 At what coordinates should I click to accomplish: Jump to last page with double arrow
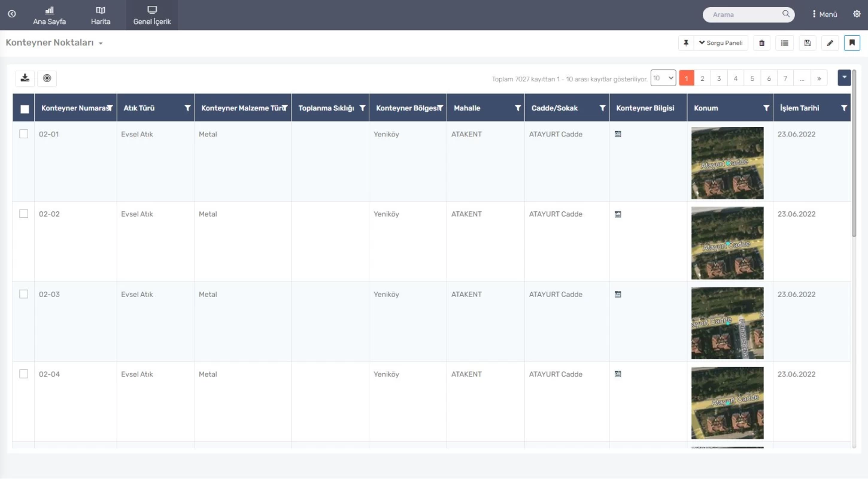[819, 78]
